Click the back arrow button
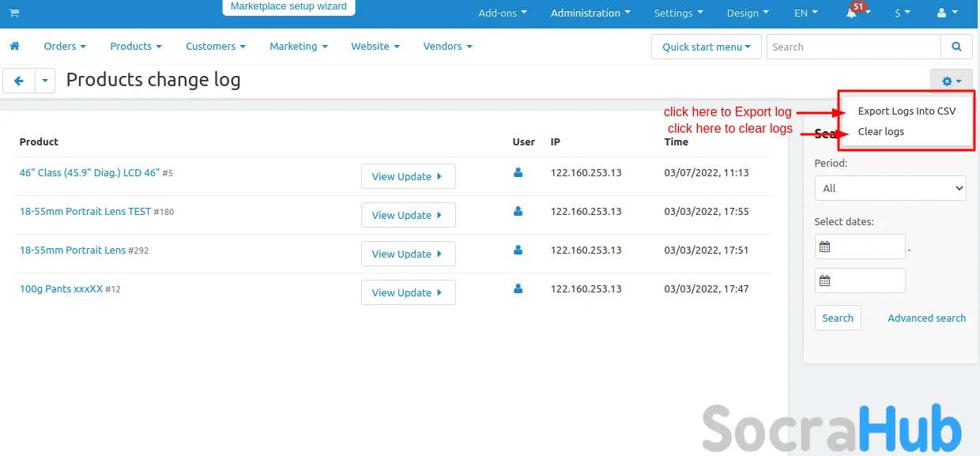Viewport: 980px width, 456px height. click(x=19, y=81)
